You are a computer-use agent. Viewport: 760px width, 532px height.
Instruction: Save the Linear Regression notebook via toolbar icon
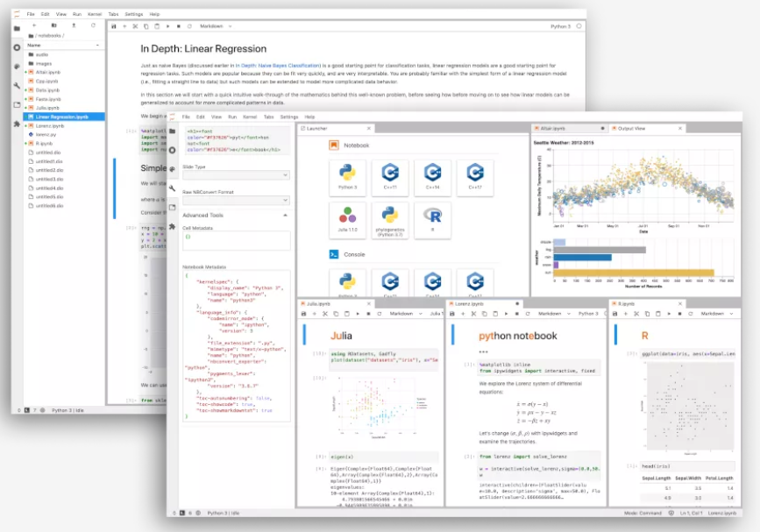[x=113, y=26]
